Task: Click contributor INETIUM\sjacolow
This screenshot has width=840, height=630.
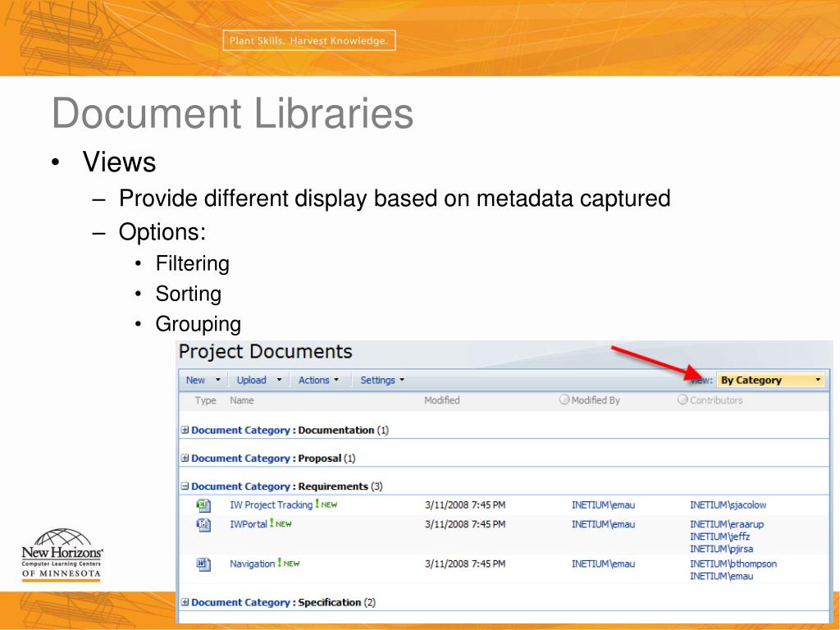Action: coord(728,504)
